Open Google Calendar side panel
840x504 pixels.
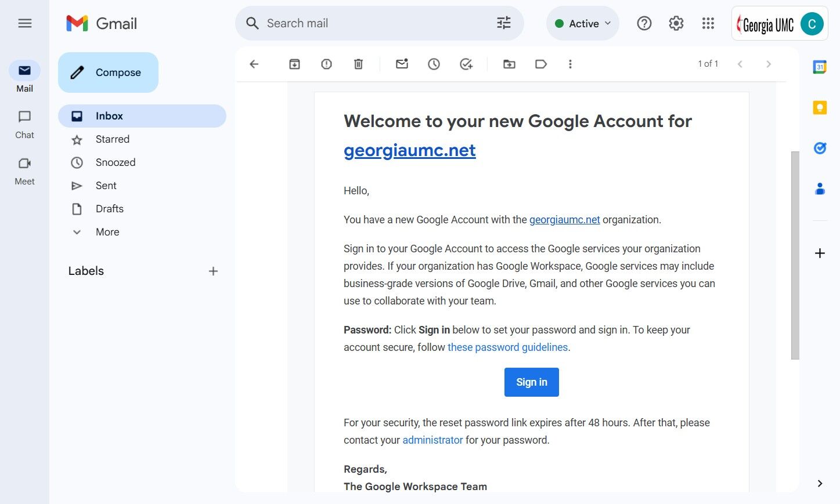pyautogui.click(x=820, y=67)
